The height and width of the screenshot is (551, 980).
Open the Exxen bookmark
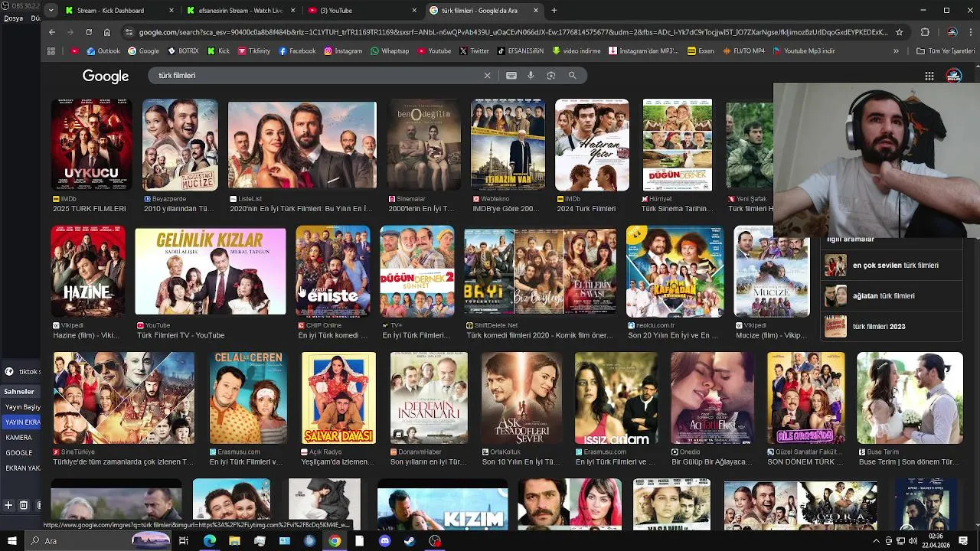tap(701, 51)
